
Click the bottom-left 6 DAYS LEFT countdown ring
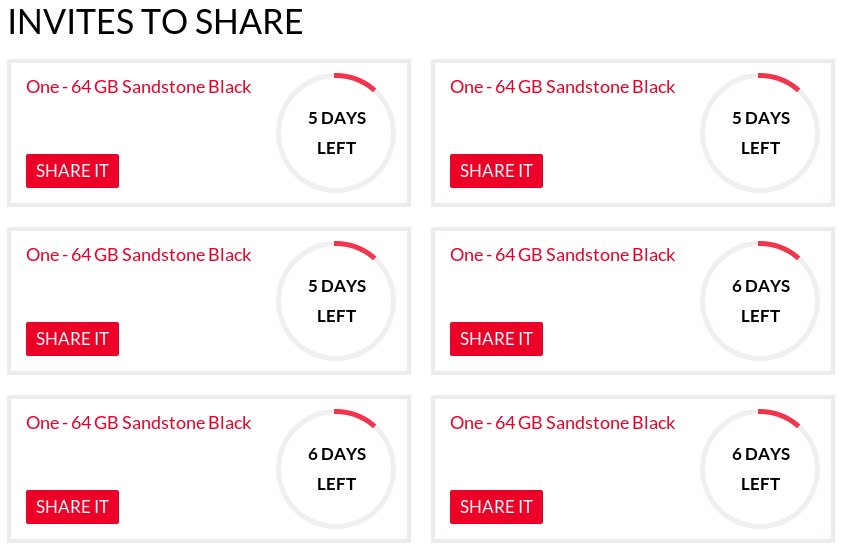click(x=336, y=469)
